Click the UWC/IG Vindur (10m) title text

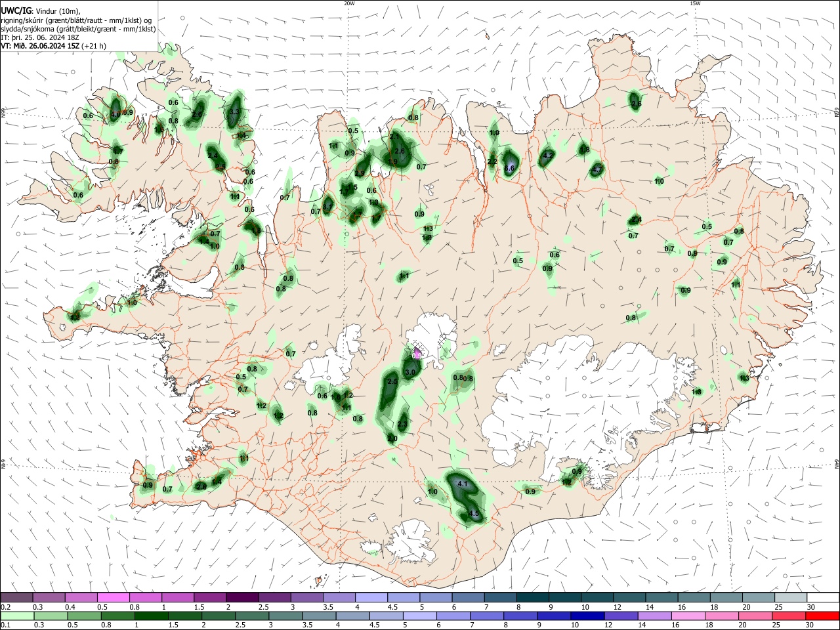point(41,11)
